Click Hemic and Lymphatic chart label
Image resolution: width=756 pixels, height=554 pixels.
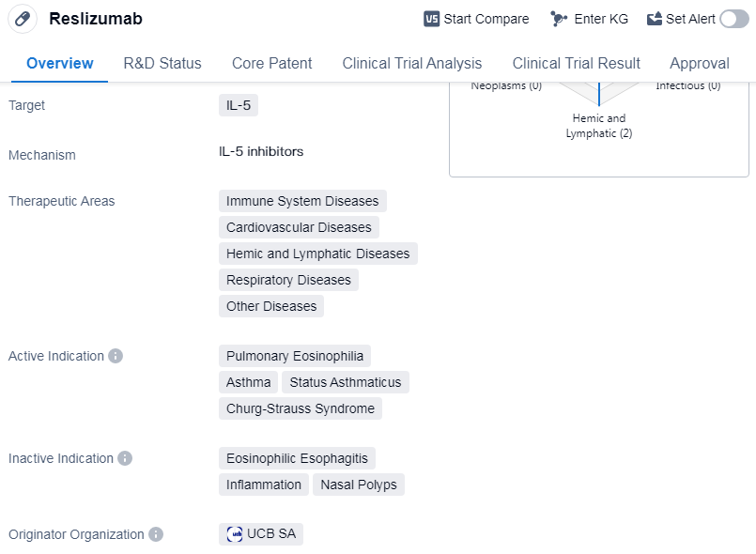[x=599, y=126]
